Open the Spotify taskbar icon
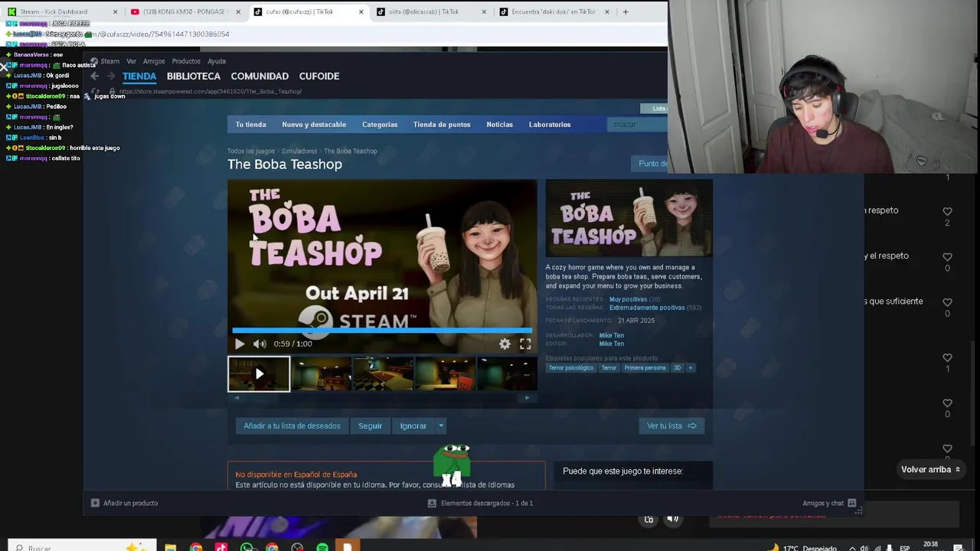The image size is (980, 551). pos(322,547)
